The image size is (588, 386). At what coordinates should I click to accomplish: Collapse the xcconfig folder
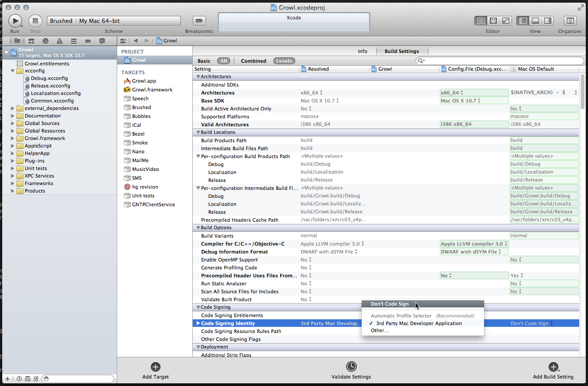pos(13,71)
